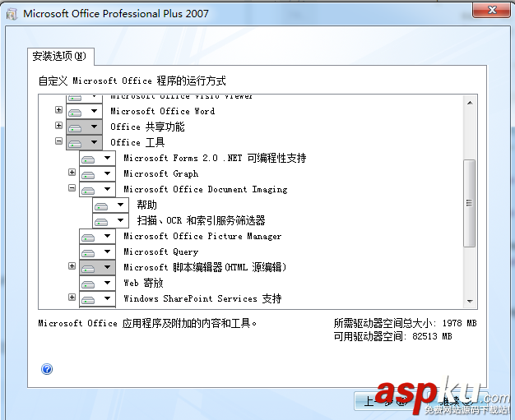The height and width of the screenshot is (420, 515).
Task: Open install-state dropdown for Microsoft Query
Action: (97, 252)
